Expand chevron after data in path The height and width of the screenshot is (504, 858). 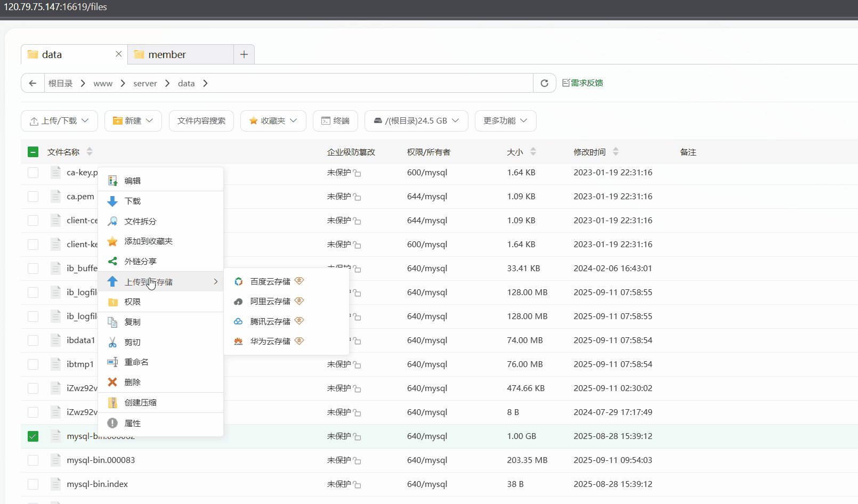(x=205, y=83)
